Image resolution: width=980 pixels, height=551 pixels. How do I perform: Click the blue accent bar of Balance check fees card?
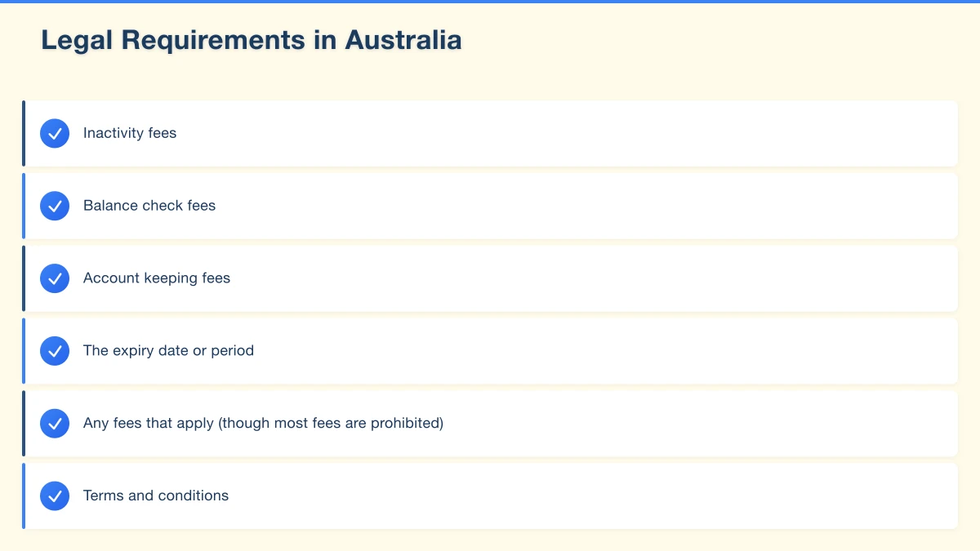pos(24,206)
